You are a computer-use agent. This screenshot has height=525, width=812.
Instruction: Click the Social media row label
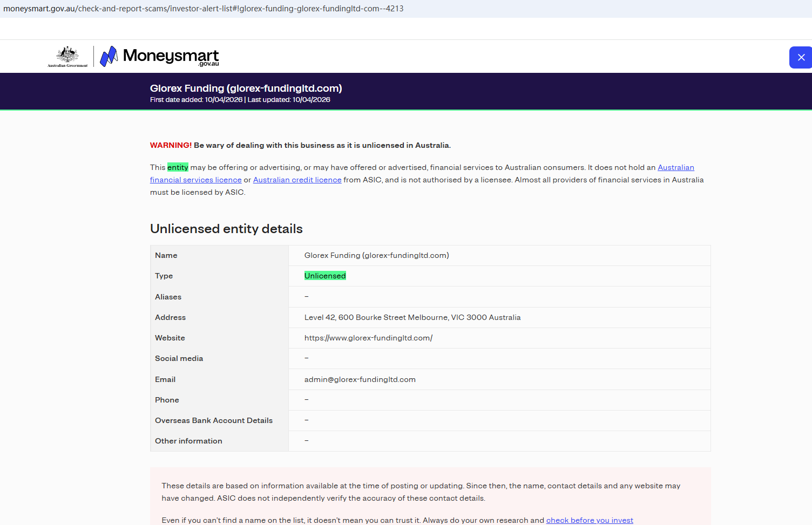pyautogui.click(x=179, y=358)
